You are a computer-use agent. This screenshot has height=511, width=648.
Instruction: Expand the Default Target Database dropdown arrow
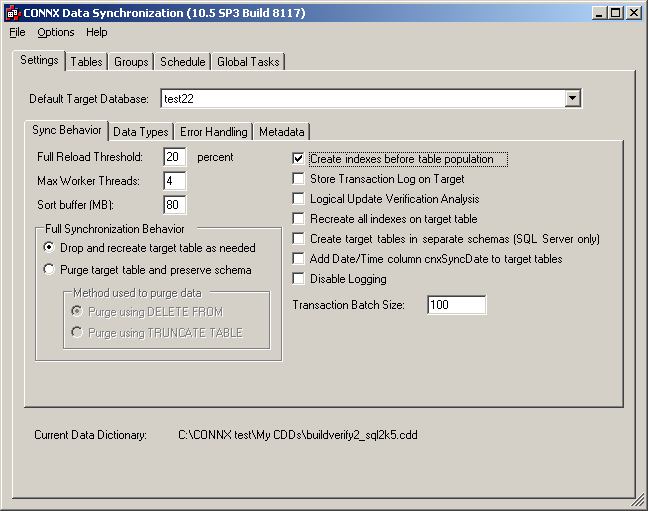(572, 98)
